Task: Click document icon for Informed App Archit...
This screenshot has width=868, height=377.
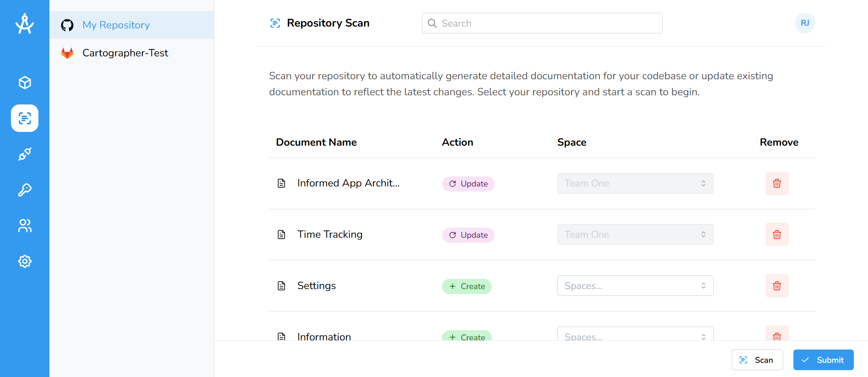Action: 281,183
